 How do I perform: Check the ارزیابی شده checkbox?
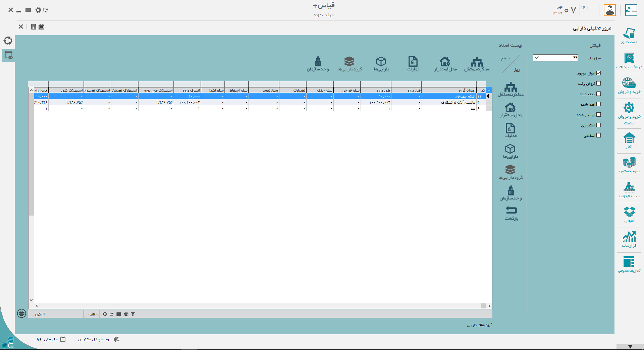coord(599,115)
